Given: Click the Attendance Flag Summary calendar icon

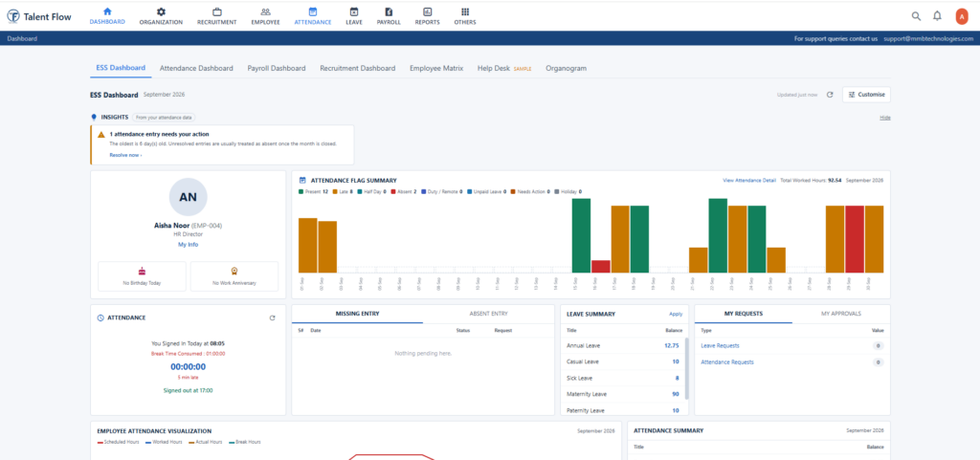Looking at the screenshot, I should 302,180.
